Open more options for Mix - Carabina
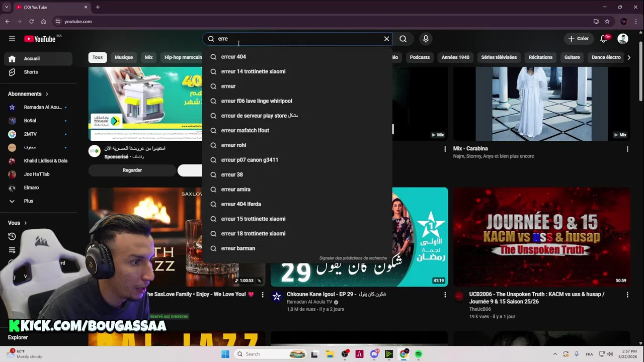This screenshot has width=644, height=362. point(627,149)
